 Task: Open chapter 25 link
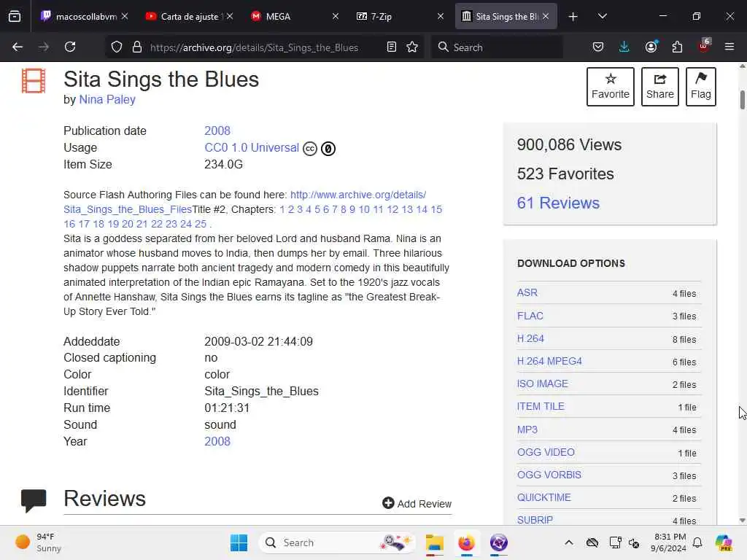coord(201,224)
